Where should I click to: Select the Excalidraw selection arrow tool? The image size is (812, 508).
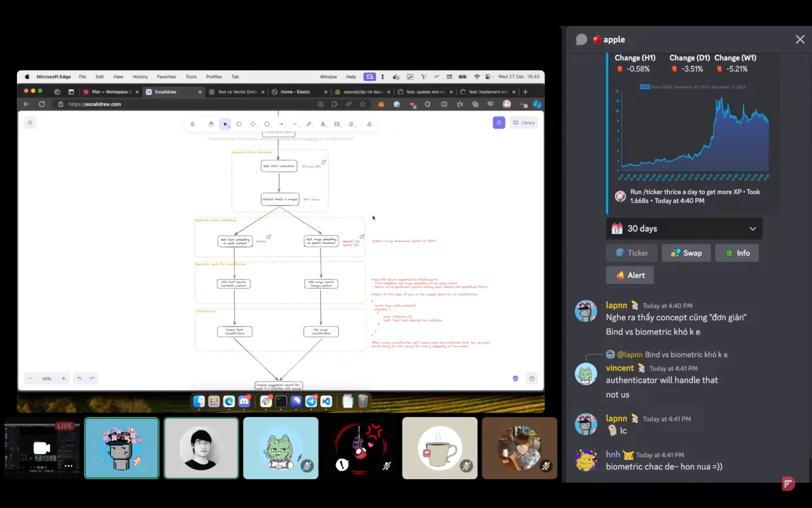[x=225, y=124]
